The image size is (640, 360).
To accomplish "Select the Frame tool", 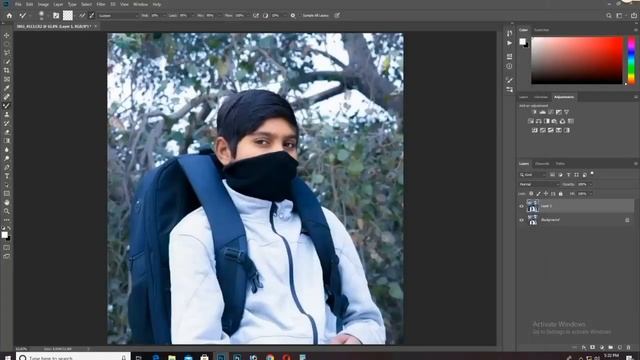I will coord(7,79).
